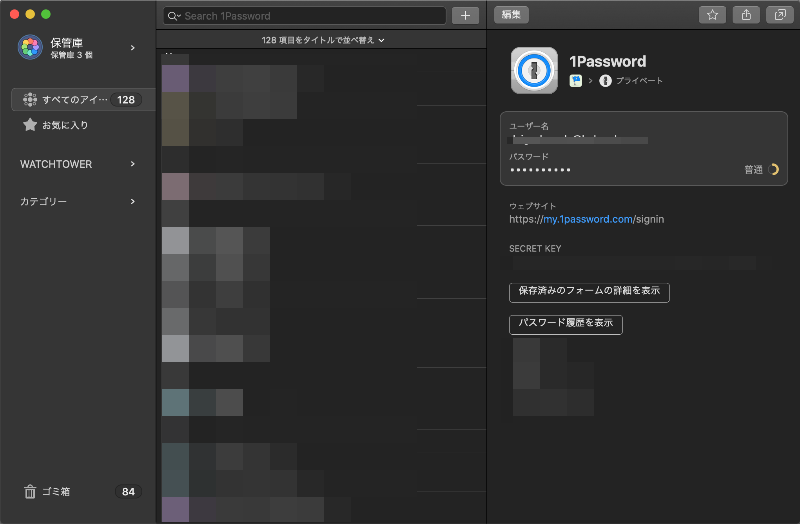This screenshot has width=800, height=524.
Task: Click the SECRET KEY field value
Action: click(633, 263)
